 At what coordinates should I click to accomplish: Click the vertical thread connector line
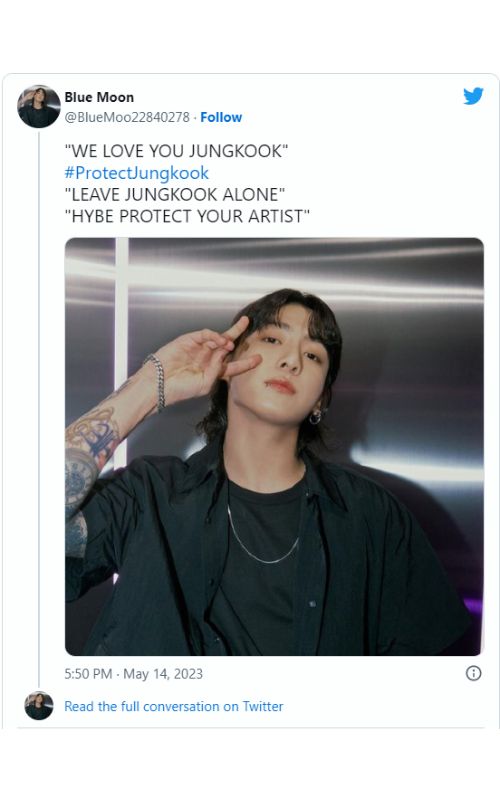coord(39,408)
